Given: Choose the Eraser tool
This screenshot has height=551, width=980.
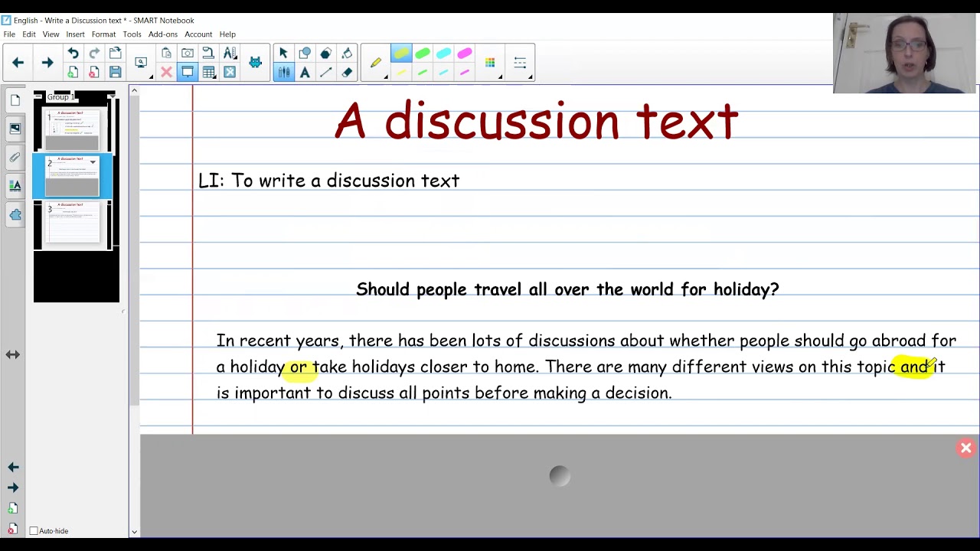Looking at the screenshot, I should click(347, 72).
